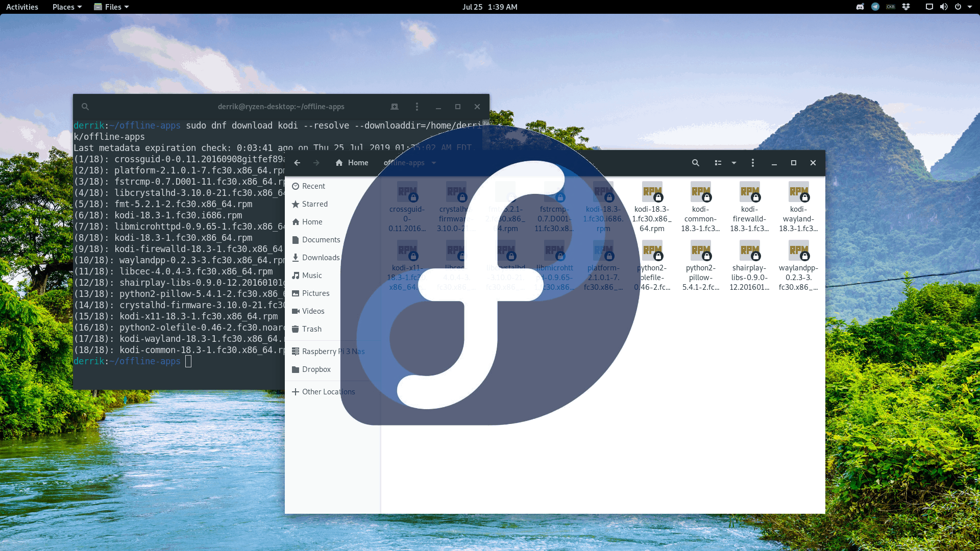Open the Trash from the sidebar
This screenshot has width=980, height=551.
click(x=311, y=329)
